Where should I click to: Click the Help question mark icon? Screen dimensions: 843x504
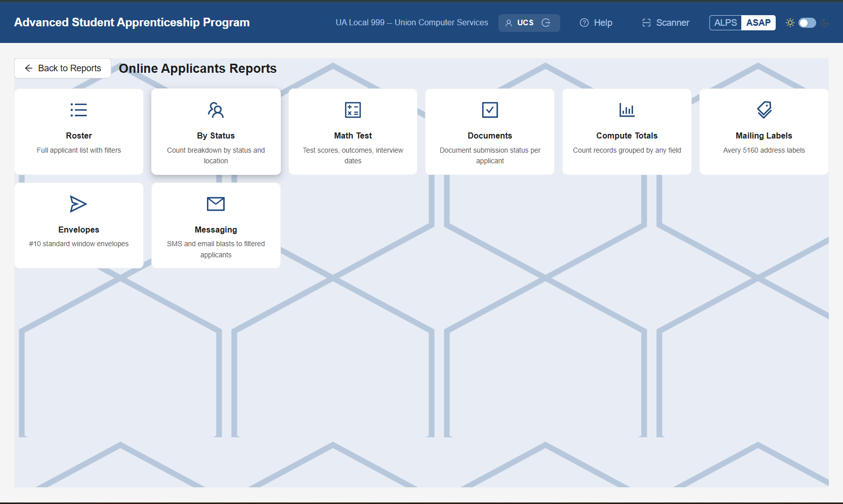click(x=584, y=23)
